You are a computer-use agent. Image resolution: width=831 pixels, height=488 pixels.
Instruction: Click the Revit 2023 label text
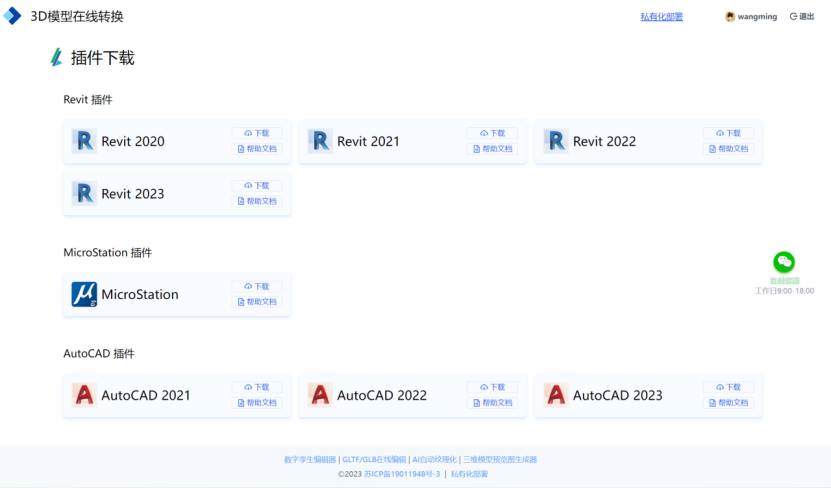pos(133,194)
